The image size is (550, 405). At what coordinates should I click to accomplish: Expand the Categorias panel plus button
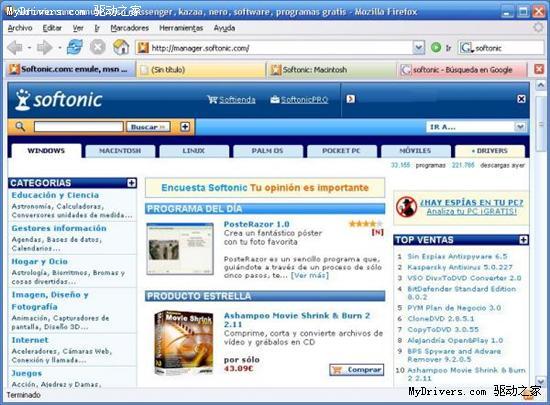click(131, 183)
